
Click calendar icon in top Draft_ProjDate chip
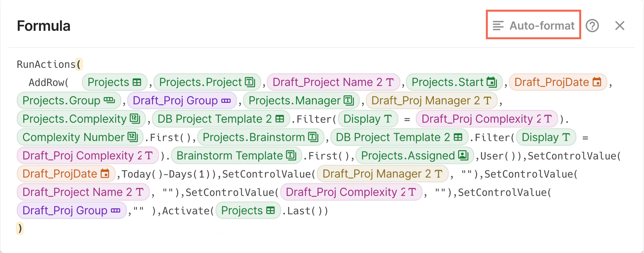point(597,82)
